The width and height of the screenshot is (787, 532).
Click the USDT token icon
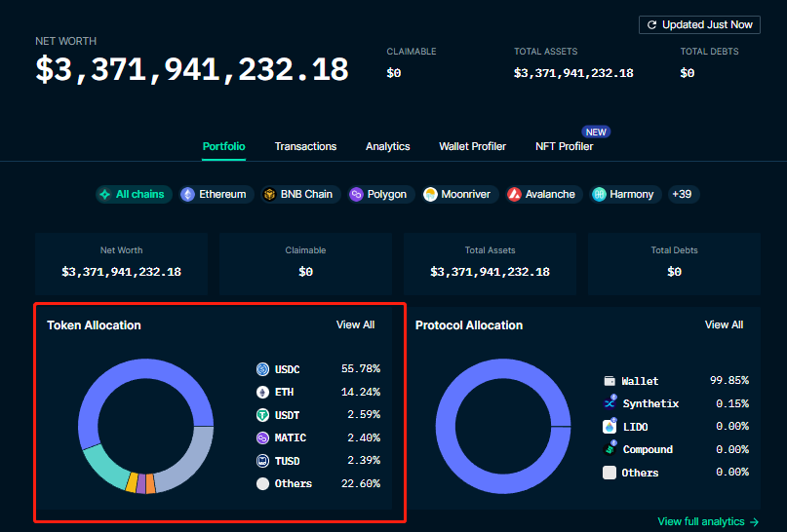(x=262, y=415)
